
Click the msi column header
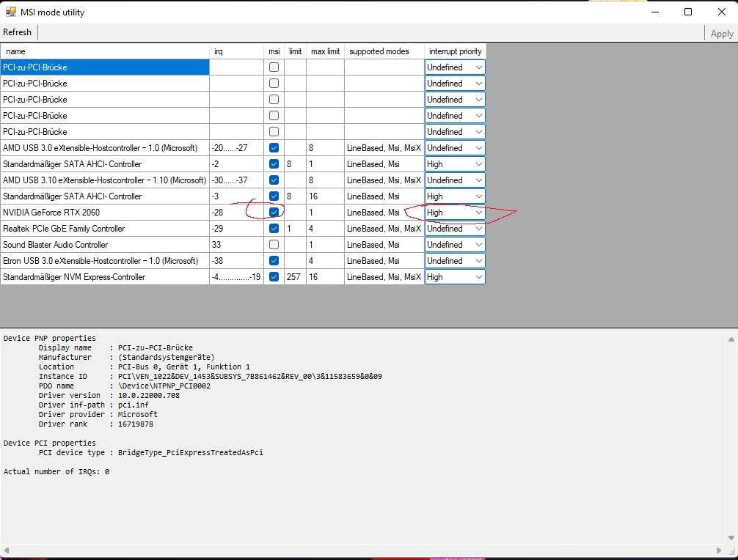tap(274, 51)
